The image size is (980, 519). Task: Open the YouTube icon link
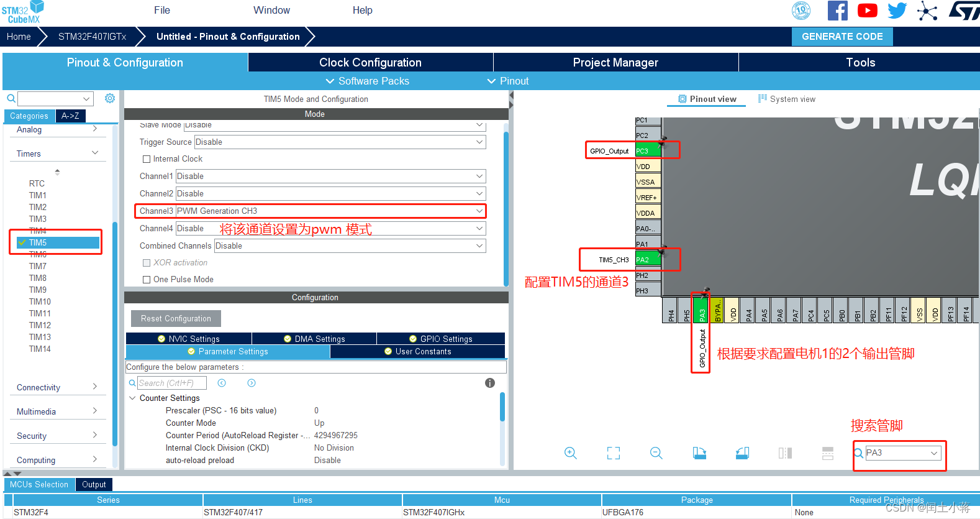click(x=868, y=11)
